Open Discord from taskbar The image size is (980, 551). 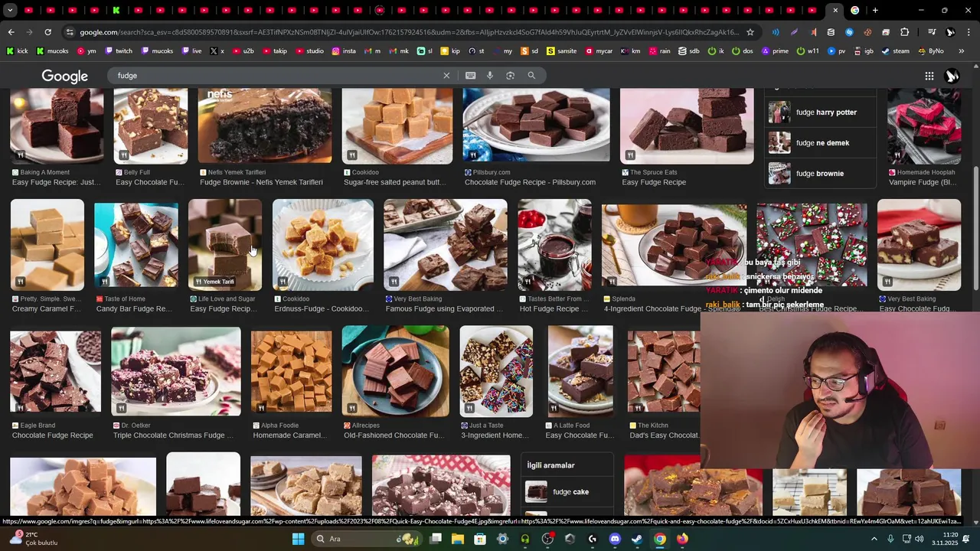pyautogui.click(x=614, y=539)
